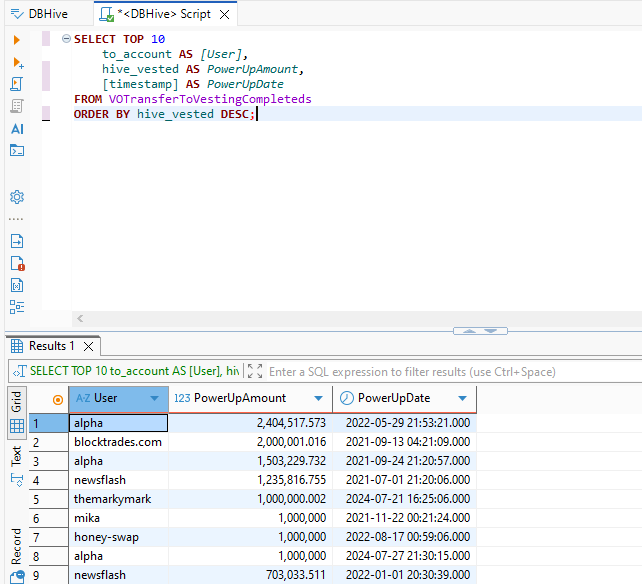This screenshot has height=584, width=642.
Task: Open PowerUpAmount column dropdown arrow
Action: [318, 398]
